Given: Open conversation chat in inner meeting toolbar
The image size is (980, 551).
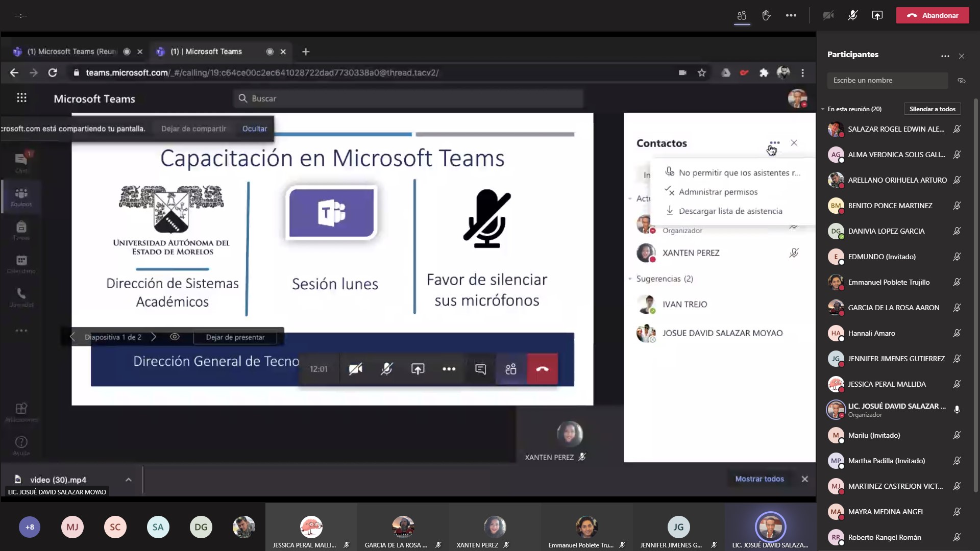Looking at the screenshot, I should 480,369.
